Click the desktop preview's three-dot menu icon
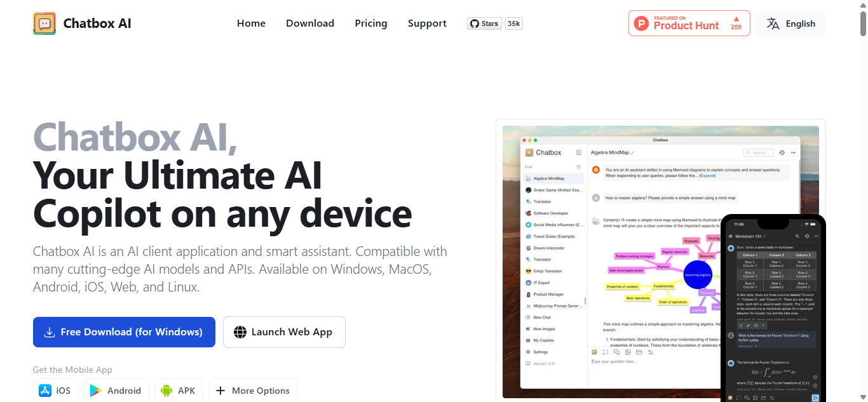Screen dimensions: 868x402 tap(792, 152)
